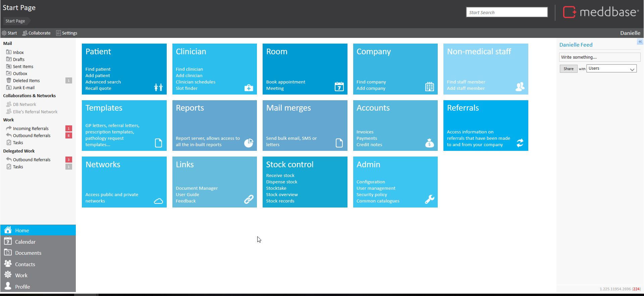The image size is (644, 296).
Task: Click the money bag icon on Accounts tile
Action: (429, 143)
